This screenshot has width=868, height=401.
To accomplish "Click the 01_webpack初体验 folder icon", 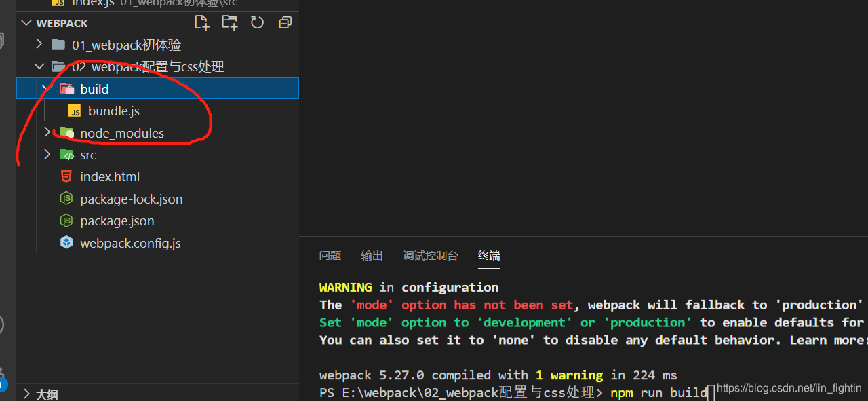I will pos(58,45).
